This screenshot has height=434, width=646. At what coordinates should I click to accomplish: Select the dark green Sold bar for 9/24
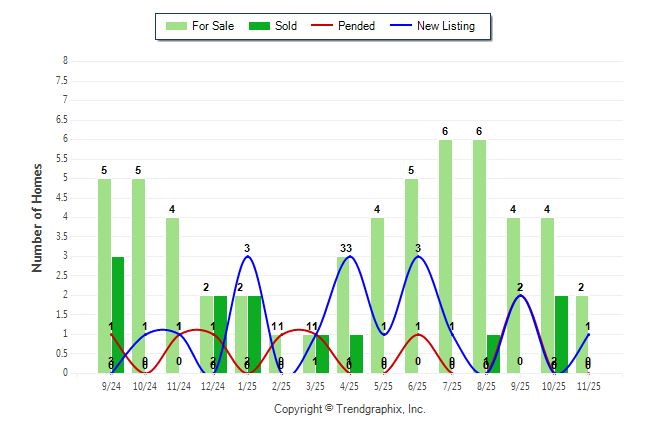tap(118, 315)
